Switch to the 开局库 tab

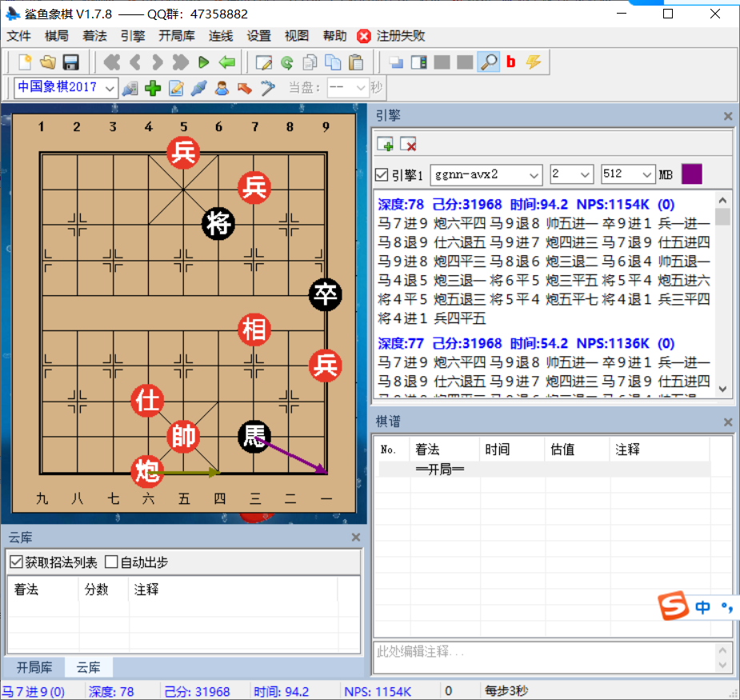click(34, 667)
